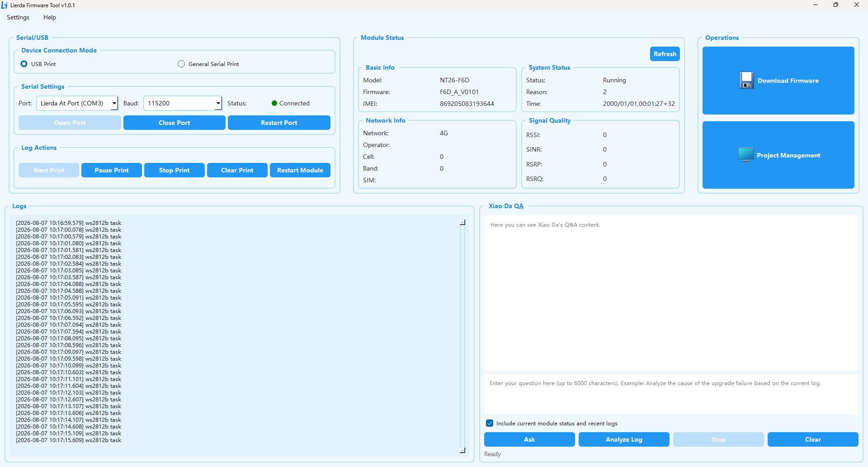Image resolution: width=868 pixels, height=467 pixels.
Task: Click the question input text area
Action: coord(671,394)
